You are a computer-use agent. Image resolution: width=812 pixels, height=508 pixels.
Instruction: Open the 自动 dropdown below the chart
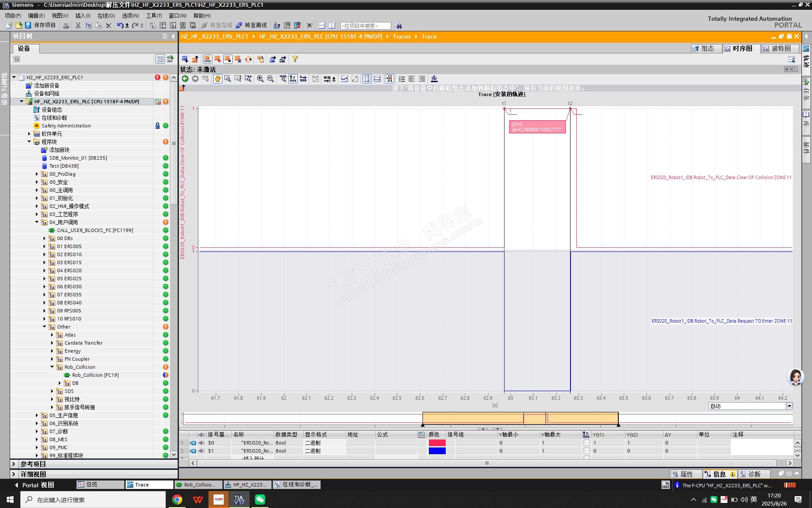click(x=789, y=406)
